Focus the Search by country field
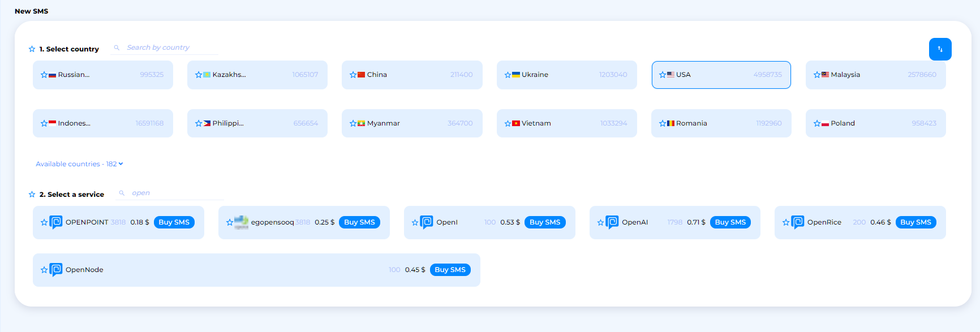Viewport: 980px width, 332px height. (170, 48)
